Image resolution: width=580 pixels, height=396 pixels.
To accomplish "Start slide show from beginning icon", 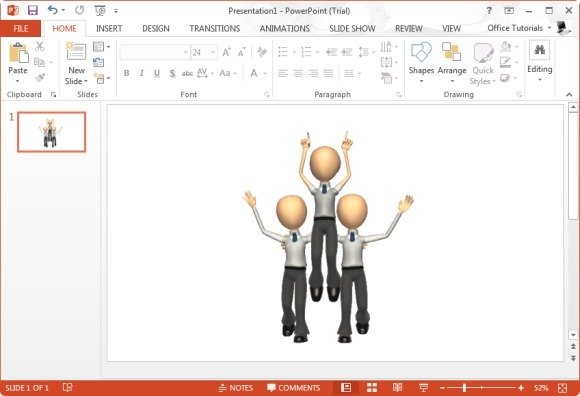I will 100,10.
